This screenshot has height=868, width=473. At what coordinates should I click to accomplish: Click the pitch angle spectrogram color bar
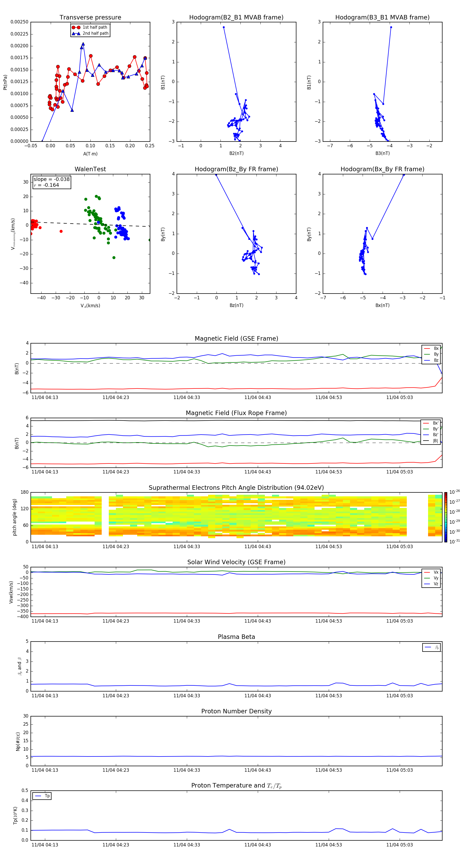(x=446, y=517)
